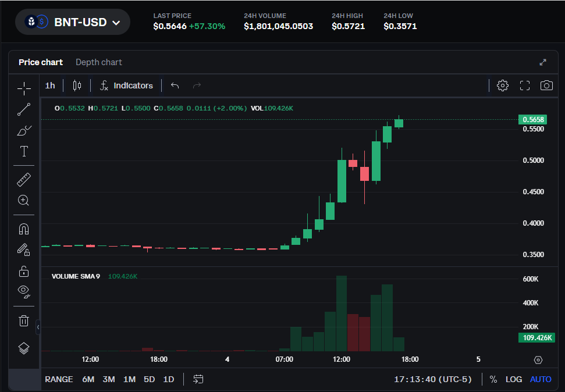Viewport: 565px width, 392px height.
Task: Set range to 1D
Action: pos(169,379)
